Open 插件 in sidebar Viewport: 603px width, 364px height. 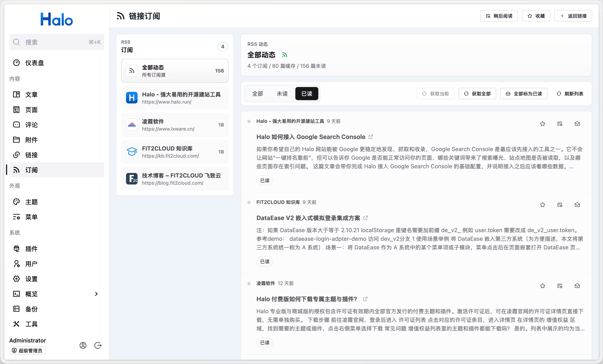tap(57, 249)
